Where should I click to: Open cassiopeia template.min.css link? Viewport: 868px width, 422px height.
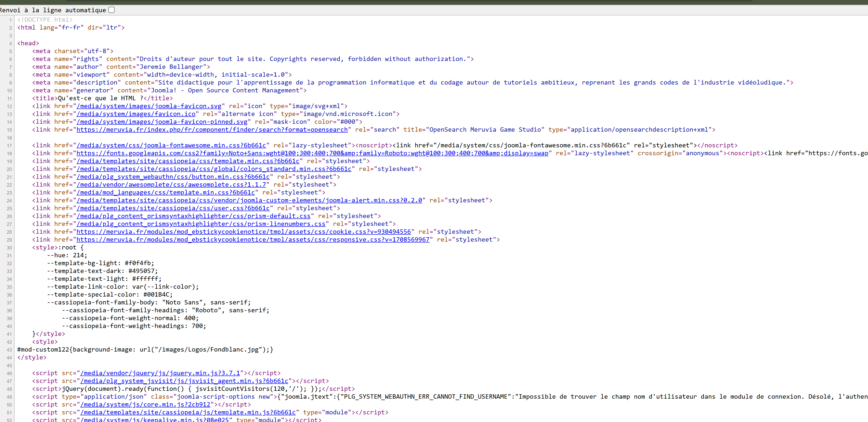[188, 161]
